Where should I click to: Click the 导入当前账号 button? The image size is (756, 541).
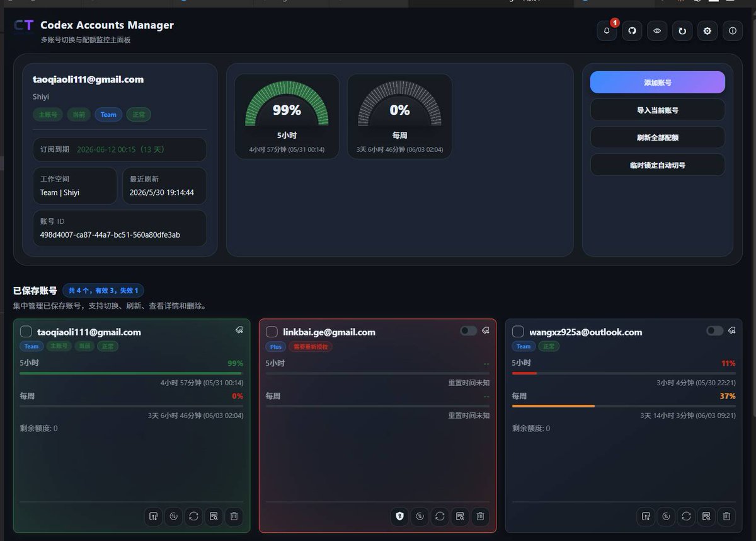click(657, 110)
